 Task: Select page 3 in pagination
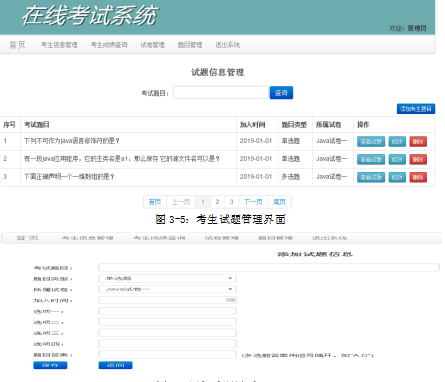231,202
